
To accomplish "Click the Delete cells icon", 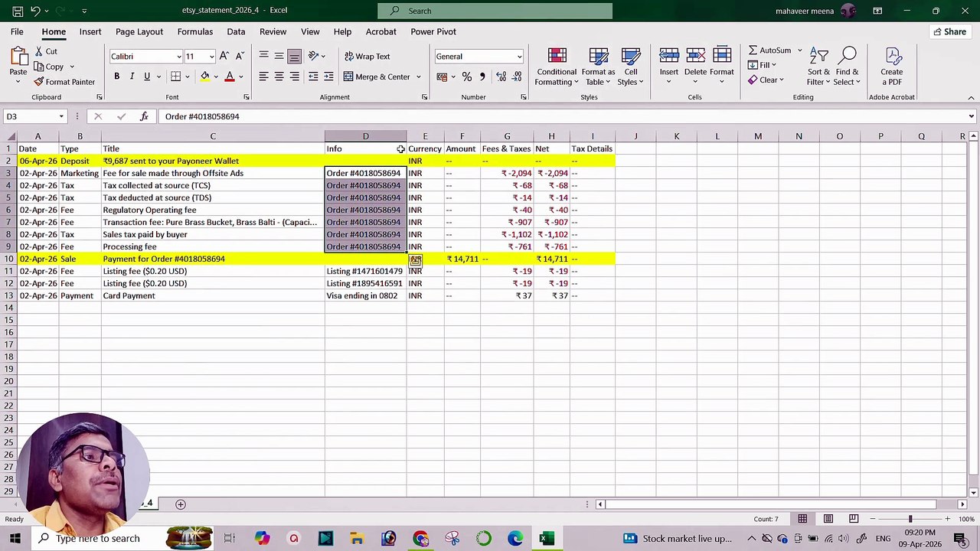I will pyautogui.click(x=695, y=56).
